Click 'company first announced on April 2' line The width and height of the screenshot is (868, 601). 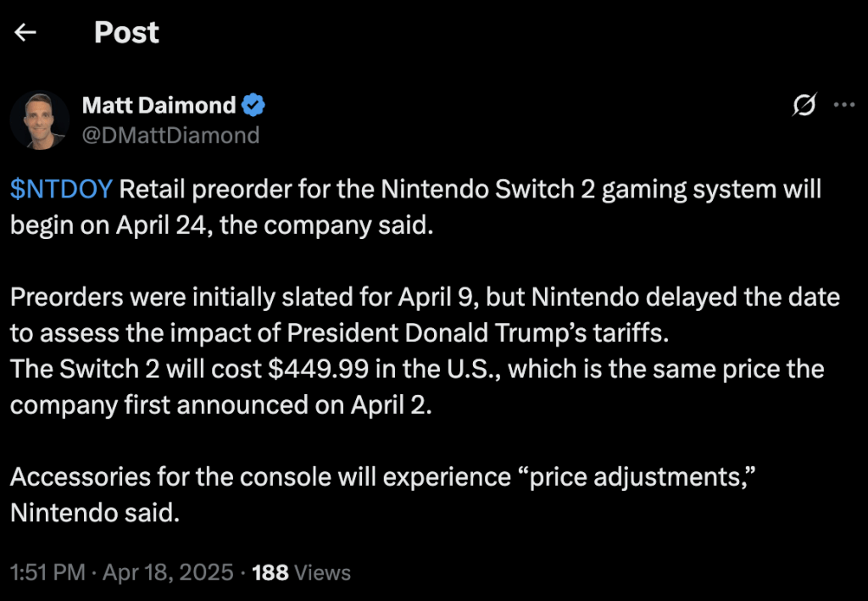(221, 405)
